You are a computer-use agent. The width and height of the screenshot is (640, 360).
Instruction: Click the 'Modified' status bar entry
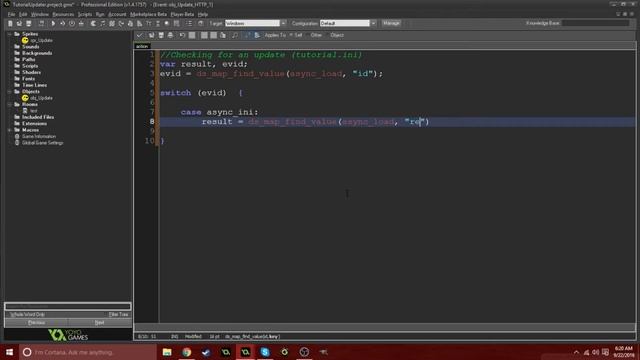pos(193,337)
